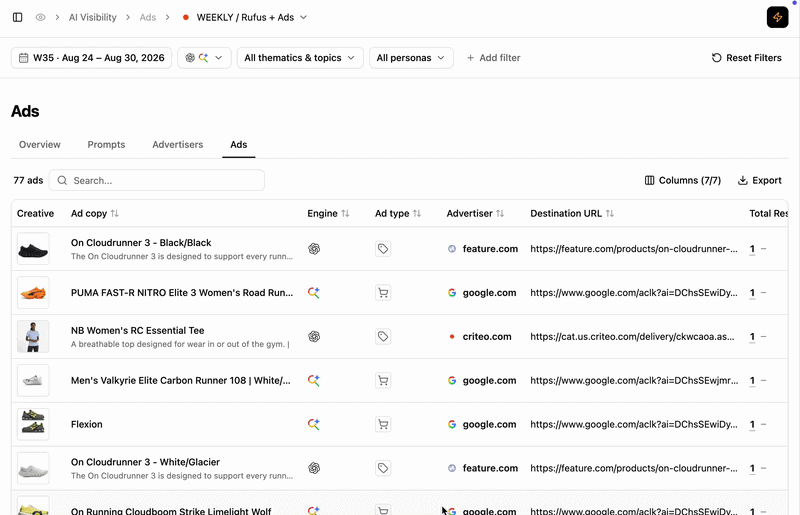Open white Cloudrunner shoe thumbnail

coord(33,468)
